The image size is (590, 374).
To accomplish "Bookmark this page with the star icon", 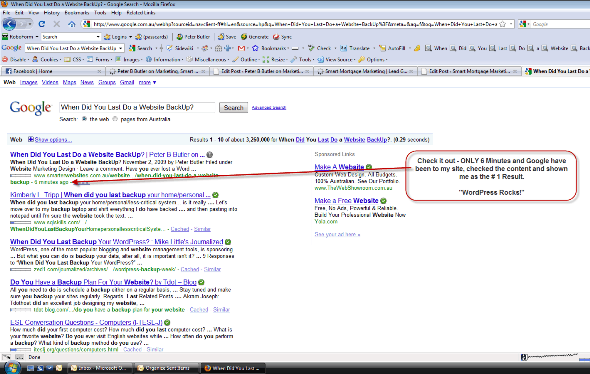I will 503,24.
